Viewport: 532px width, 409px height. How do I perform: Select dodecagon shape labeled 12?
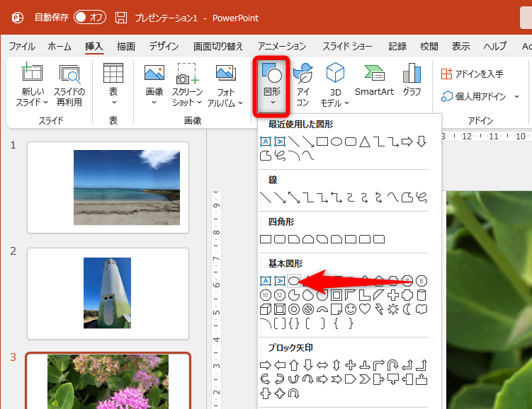pyautogui.click(x=280, y=295)
